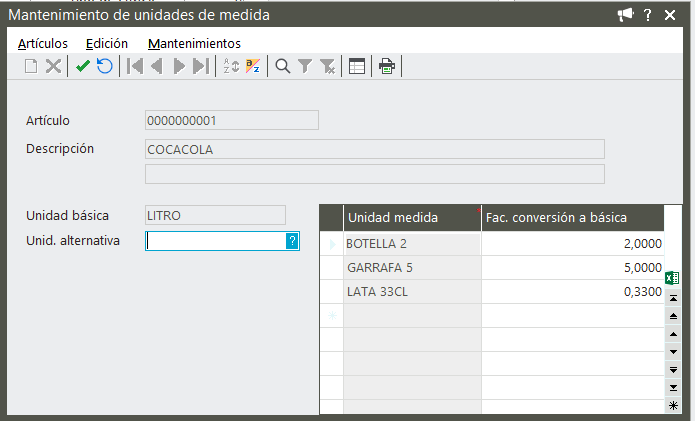Screen dimensions: 695x421
Task: Click the asterisk new row button in grid
Action: 673,405
